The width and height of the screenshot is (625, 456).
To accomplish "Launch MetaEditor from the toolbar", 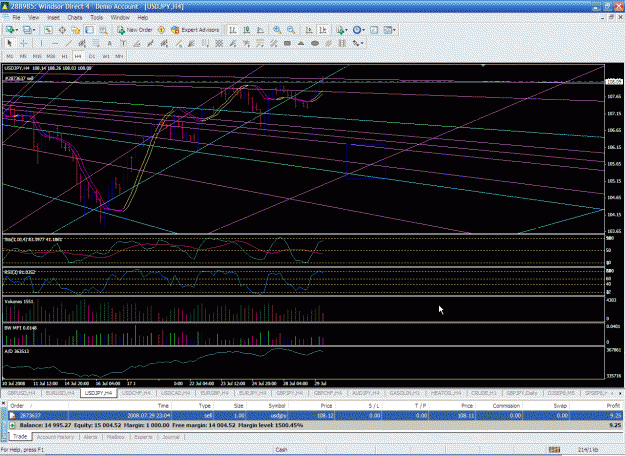I will 161,30.
